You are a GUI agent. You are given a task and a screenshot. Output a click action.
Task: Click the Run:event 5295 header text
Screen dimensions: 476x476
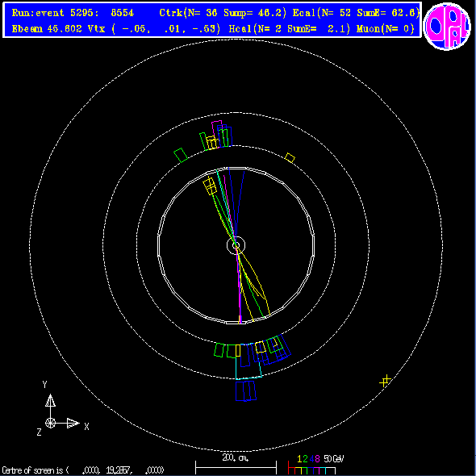[x=73, y=13]
